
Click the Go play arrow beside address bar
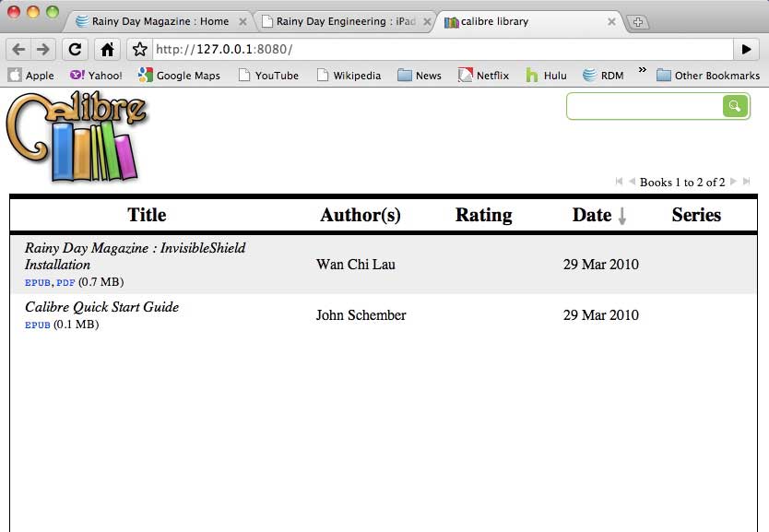[x=747, y=49]
